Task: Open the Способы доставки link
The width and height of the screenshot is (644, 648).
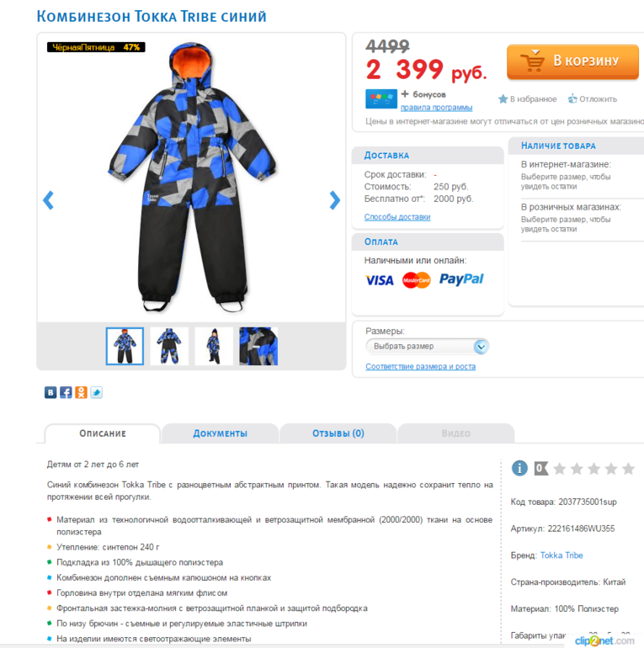Action: coord(397,217)
